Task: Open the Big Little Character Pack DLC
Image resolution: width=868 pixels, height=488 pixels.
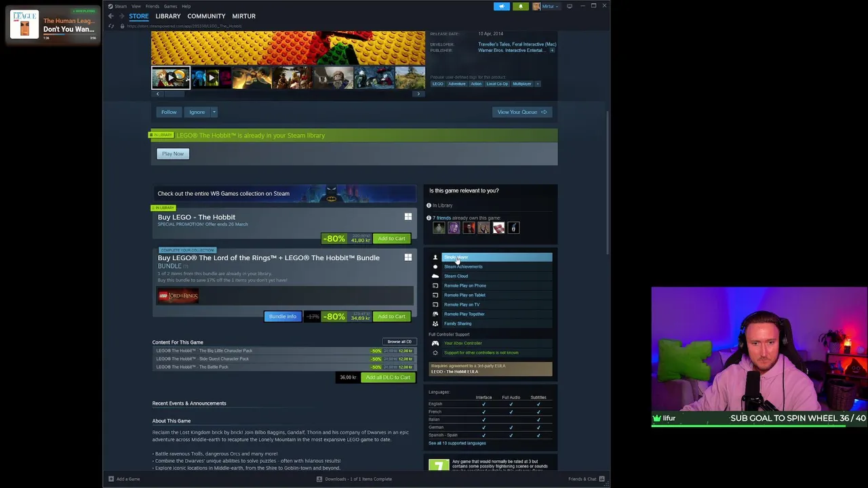Action: coord(285,351)
